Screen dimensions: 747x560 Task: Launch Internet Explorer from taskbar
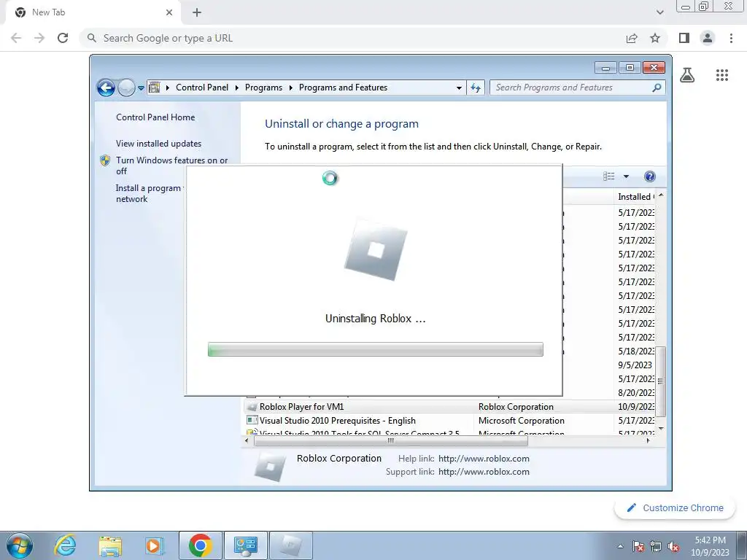coord(65,545)
